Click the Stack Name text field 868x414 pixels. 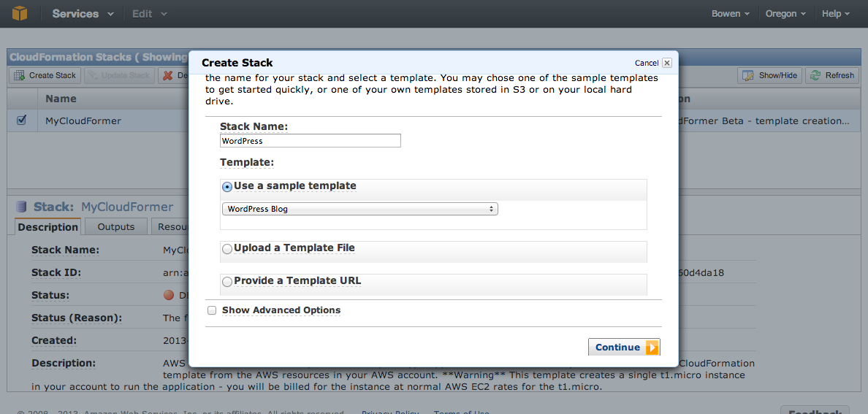pos(310,141)
